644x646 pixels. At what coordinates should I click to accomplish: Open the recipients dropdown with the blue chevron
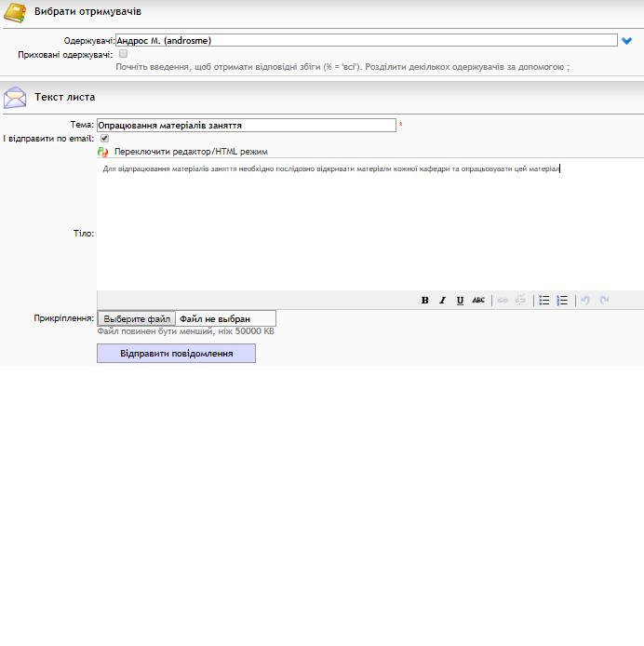(626, 41)
